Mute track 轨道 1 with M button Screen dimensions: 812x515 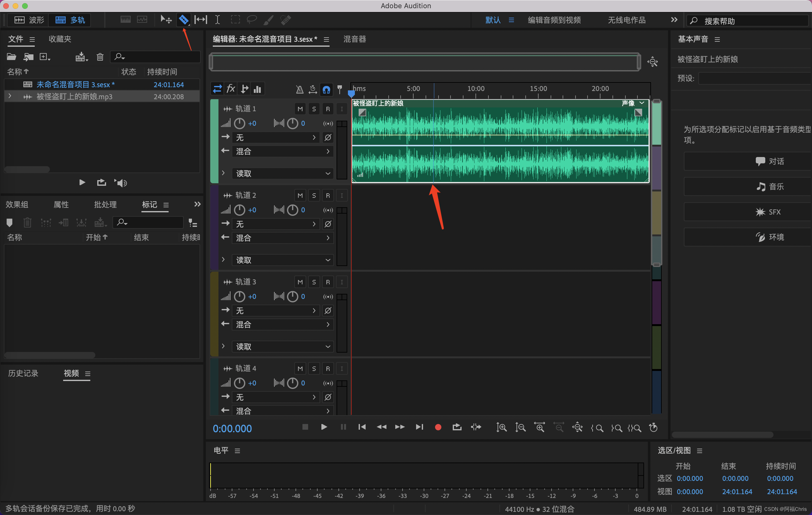click(300, 109)
